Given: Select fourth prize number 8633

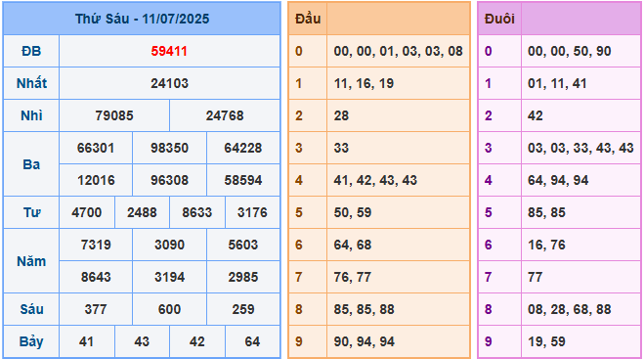Looking at the screenshot, I should 197,212.
